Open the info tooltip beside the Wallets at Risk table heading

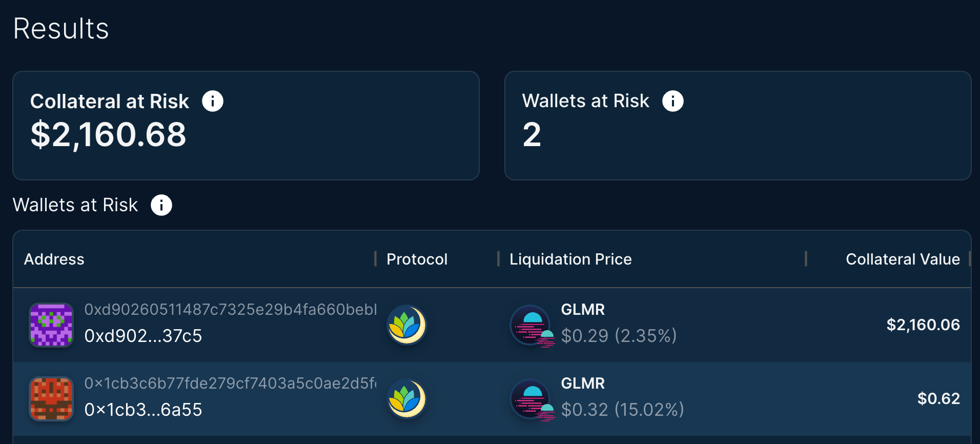(161, 205)
